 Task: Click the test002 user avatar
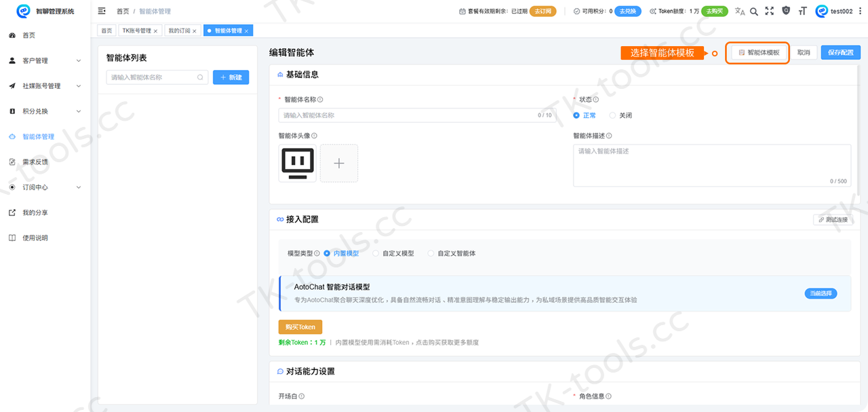pyautogui.click(x=822, y=11)
